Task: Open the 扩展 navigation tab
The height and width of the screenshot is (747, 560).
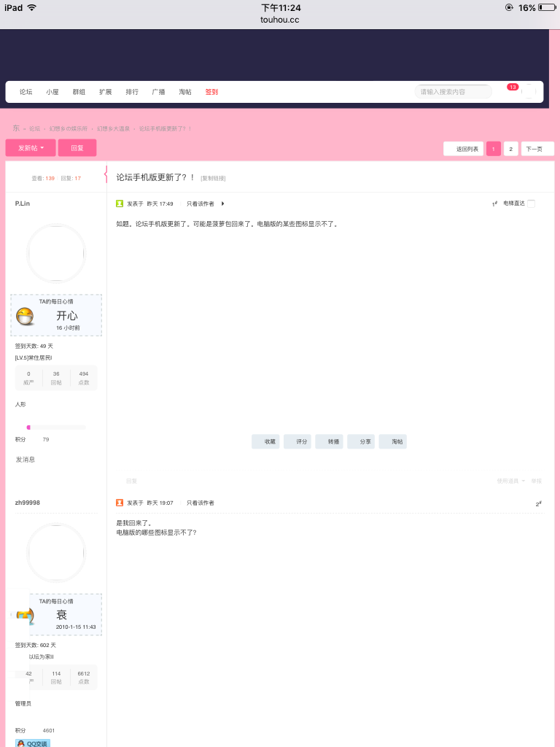Action: tap(105, 92)
